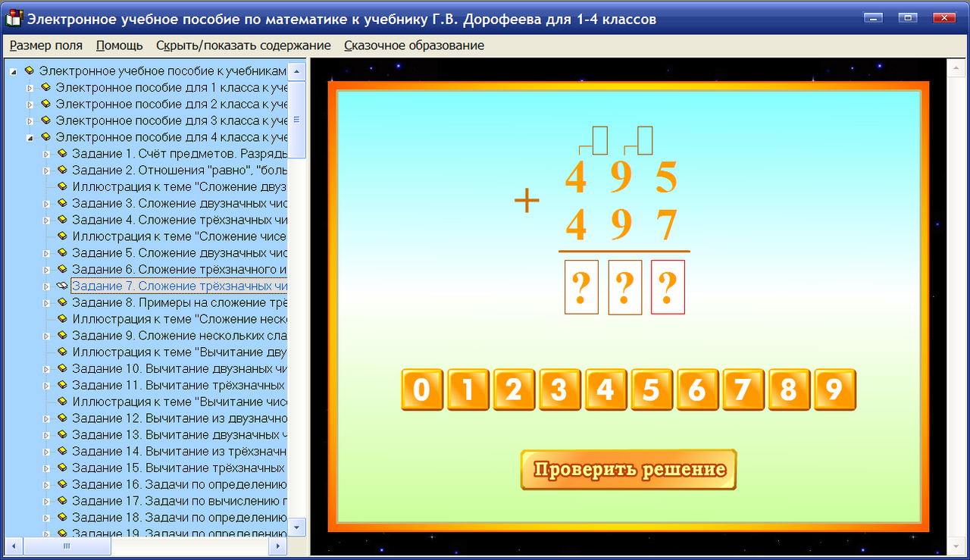Collapse 'Электронное пособие для 4 класса' node

click(x=29, y=137)
